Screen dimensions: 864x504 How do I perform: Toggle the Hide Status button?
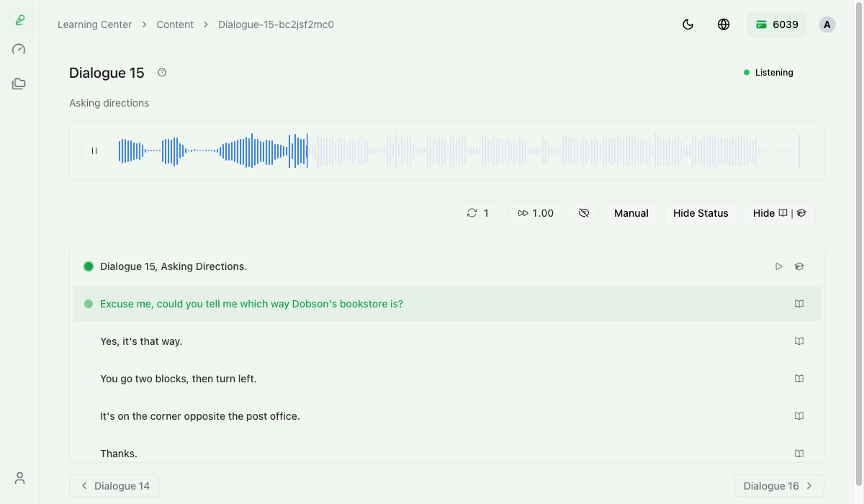701,213
